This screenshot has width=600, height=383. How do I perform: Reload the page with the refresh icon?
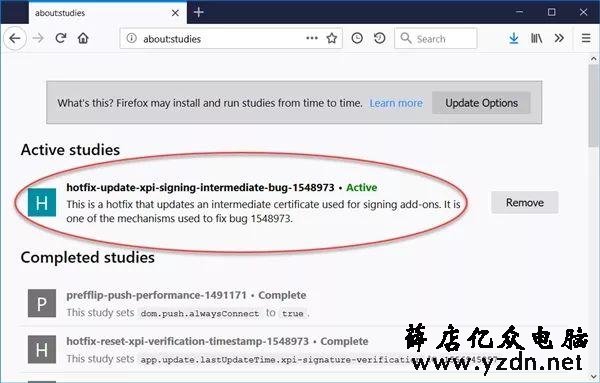click(x=61, y=38)
